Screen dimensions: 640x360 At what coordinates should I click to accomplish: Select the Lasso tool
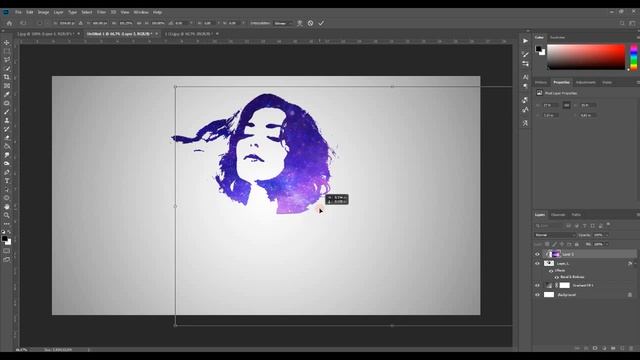click(7, 60)
